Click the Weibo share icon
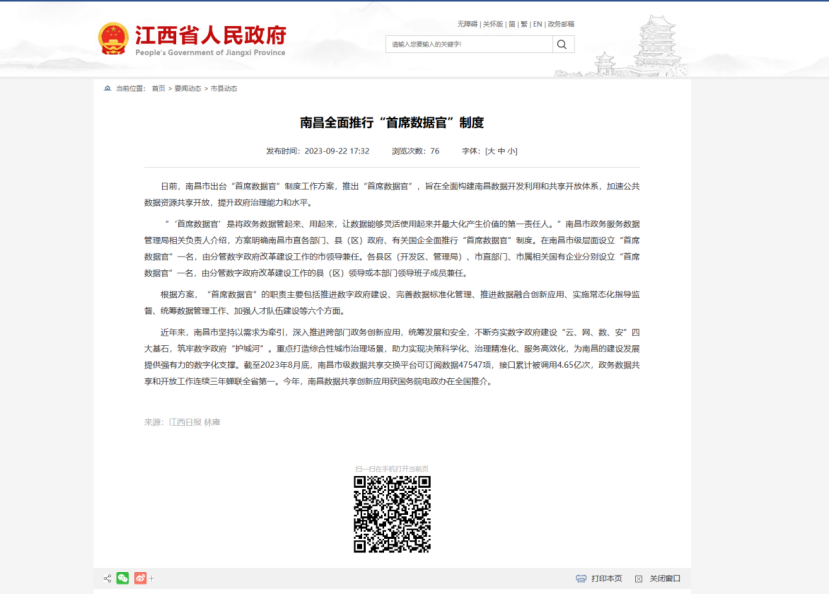This screenshot has width=830, height=595. [141, 577]
